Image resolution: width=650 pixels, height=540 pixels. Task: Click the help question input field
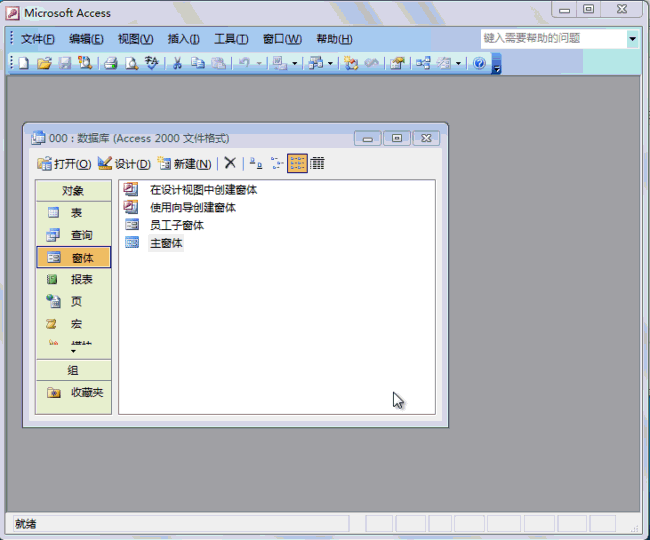click(x=554, y=39)
